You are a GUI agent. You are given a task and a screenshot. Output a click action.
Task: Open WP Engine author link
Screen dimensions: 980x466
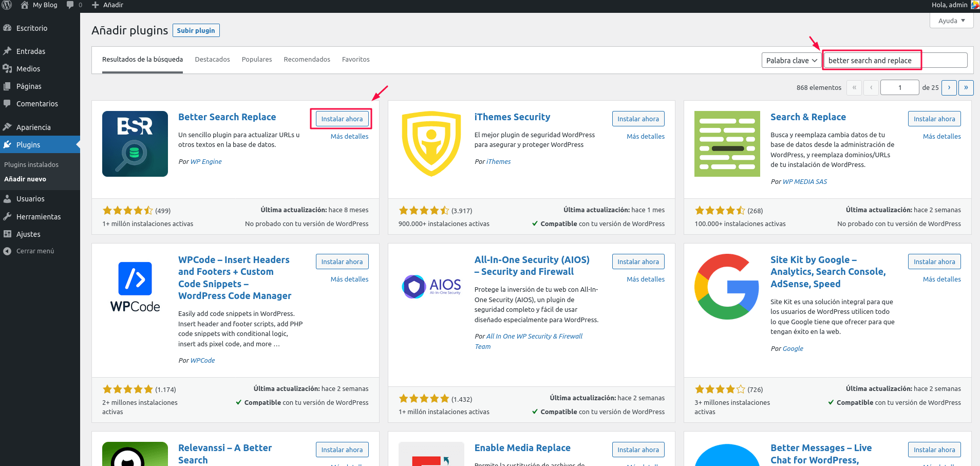click(206, 161)
